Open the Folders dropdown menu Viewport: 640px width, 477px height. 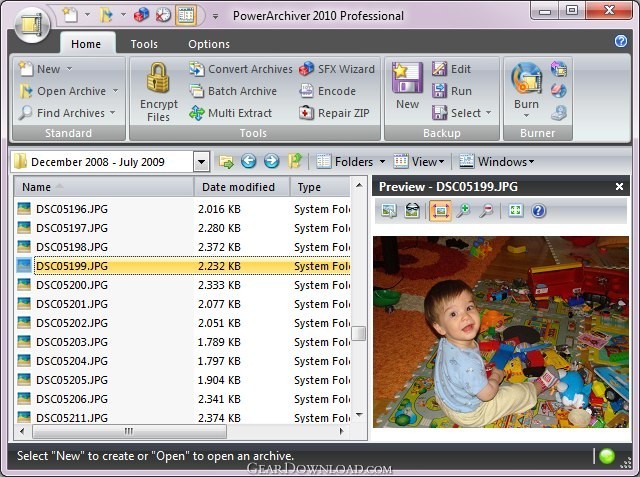pyautogui.click(x=351, y=162)
